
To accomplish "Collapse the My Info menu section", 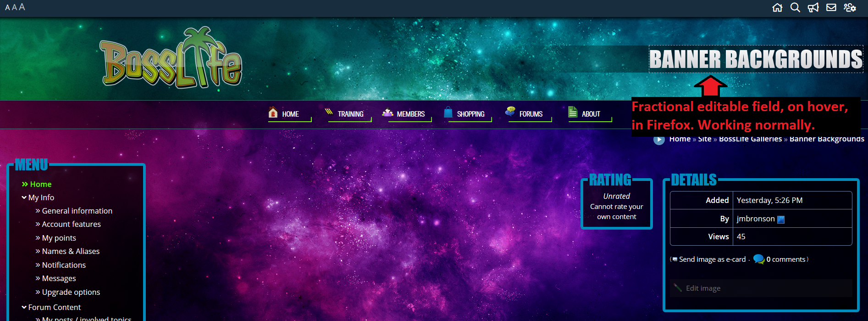I will click(x=24, y=197).
